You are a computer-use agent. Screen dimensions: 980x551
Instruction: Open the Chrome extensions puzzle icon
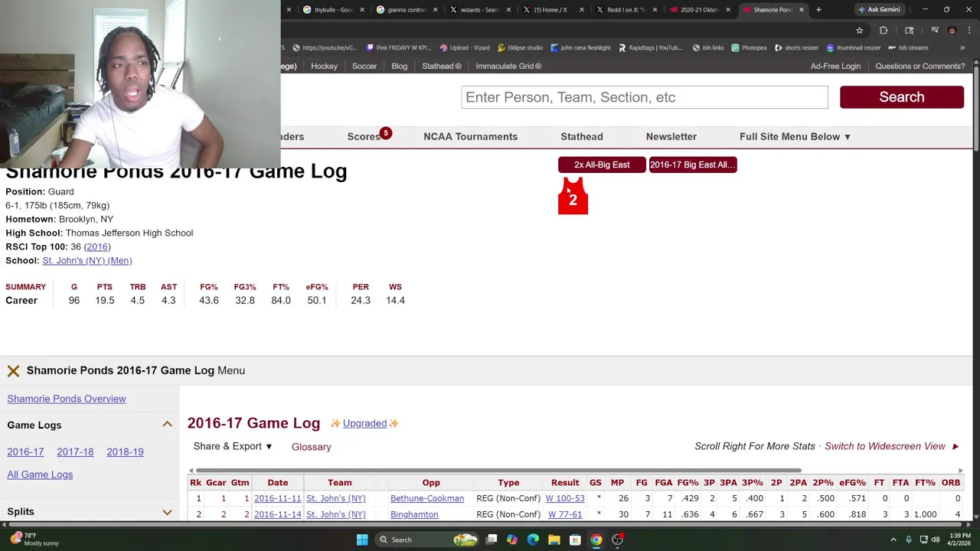(x=884, y=30)
